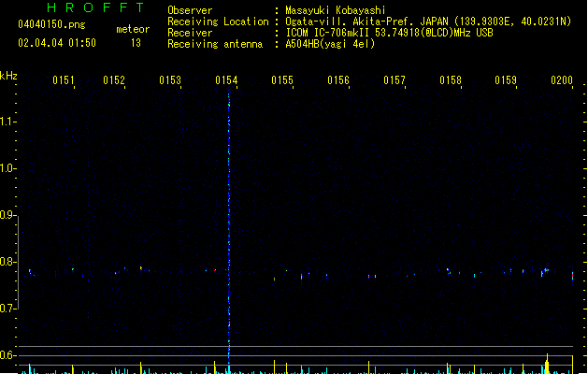
Task: Click the ICOM IC-706mkII receiver text
Action: [389, 33]
